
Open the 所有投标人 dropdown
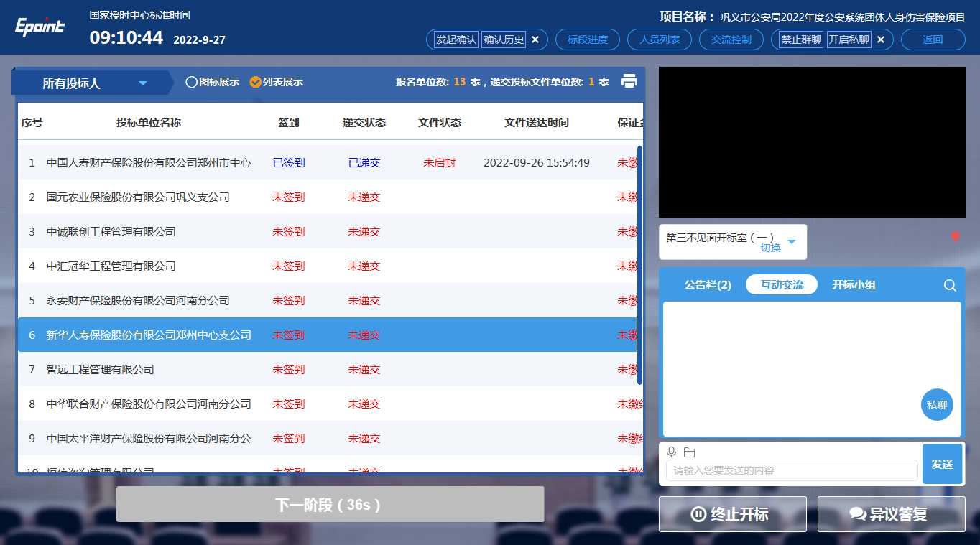[x=92, y=83]
